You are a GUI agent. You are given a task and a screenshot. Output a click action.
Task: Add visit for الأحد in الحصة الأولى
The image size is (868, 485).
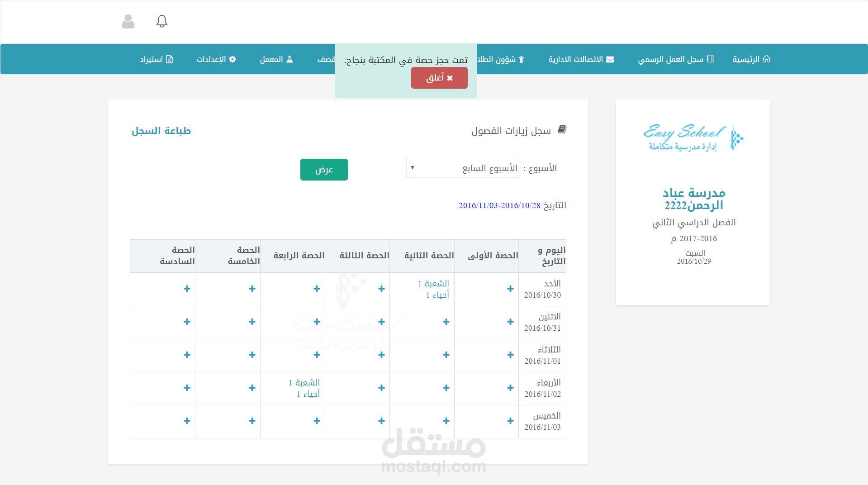tap(510, 289)
